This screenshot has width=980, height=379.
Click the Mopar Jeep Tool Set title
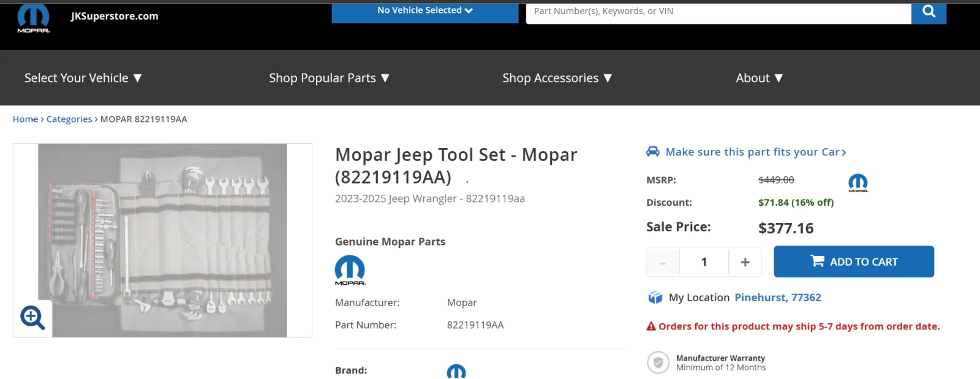456,165
